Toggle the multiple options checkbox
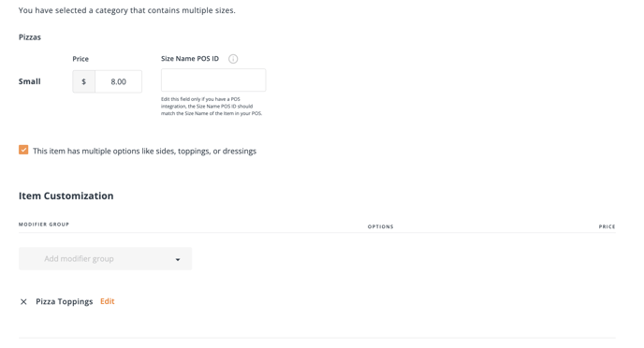The image size is (644, 348). [23, 150]
